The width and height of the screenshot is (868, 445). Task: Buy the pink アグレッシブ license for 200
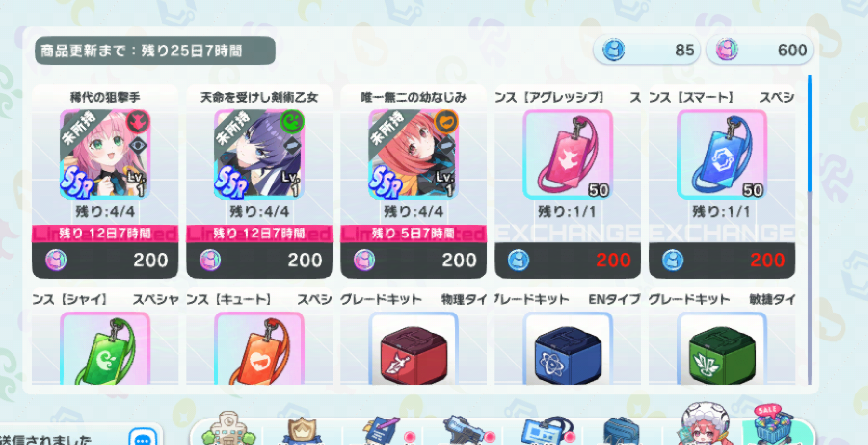click(568, 182)
